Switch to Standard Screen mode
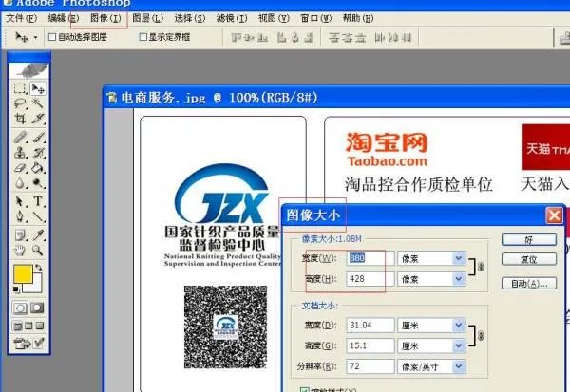Image resolution: width=570 pixels, height=392 pixels. click(x=17, y=326)
